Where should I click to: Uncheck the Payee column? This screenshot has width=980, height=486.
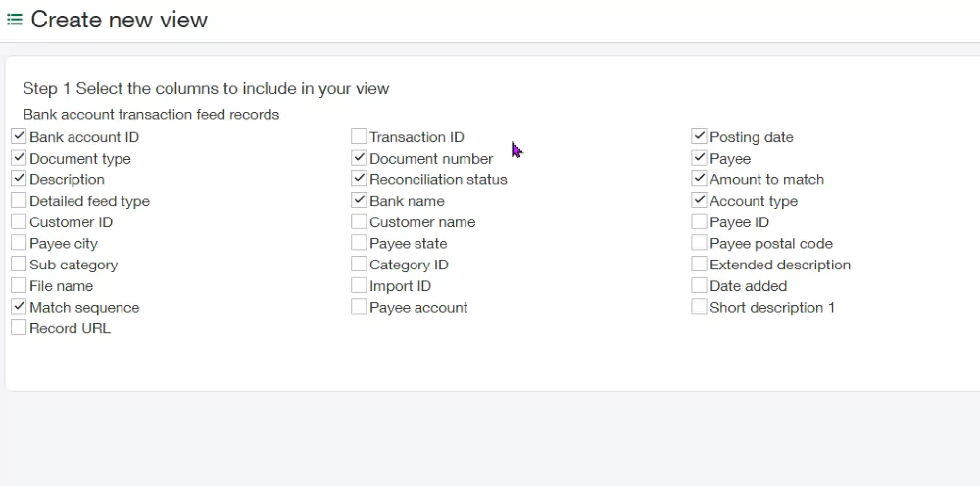[699, 159]
